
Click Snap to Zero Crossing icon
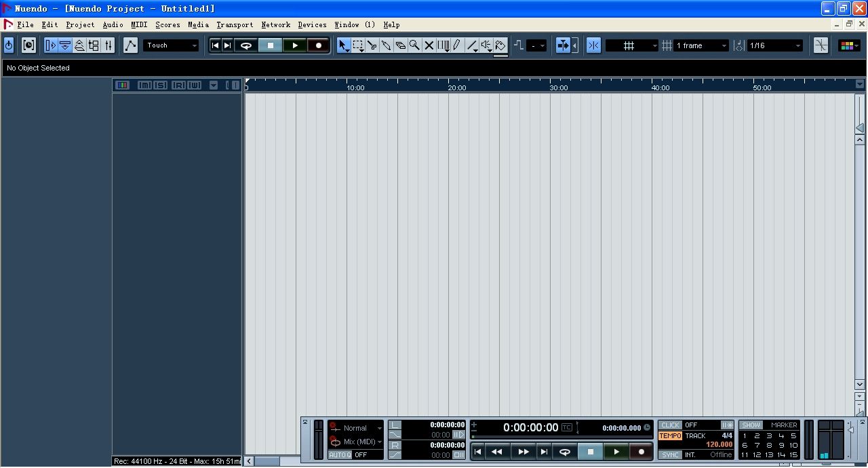click(x=821, y=45)
